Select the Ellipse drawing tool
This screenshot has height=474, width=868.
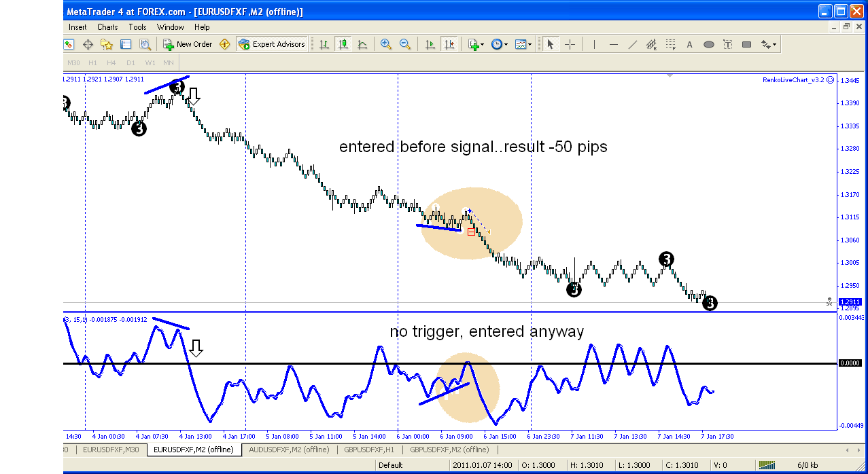pos(709,44)
